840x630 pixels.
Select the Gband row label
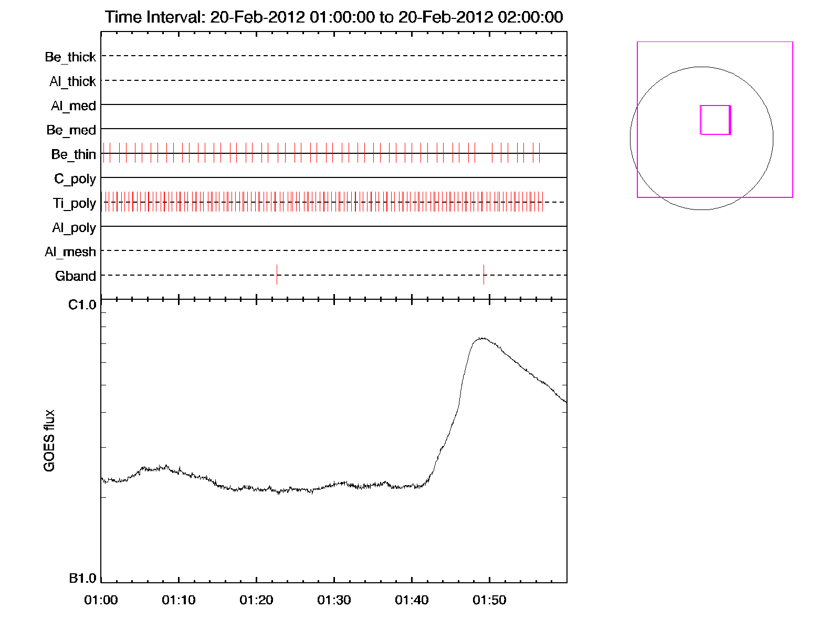coord(76,276)
